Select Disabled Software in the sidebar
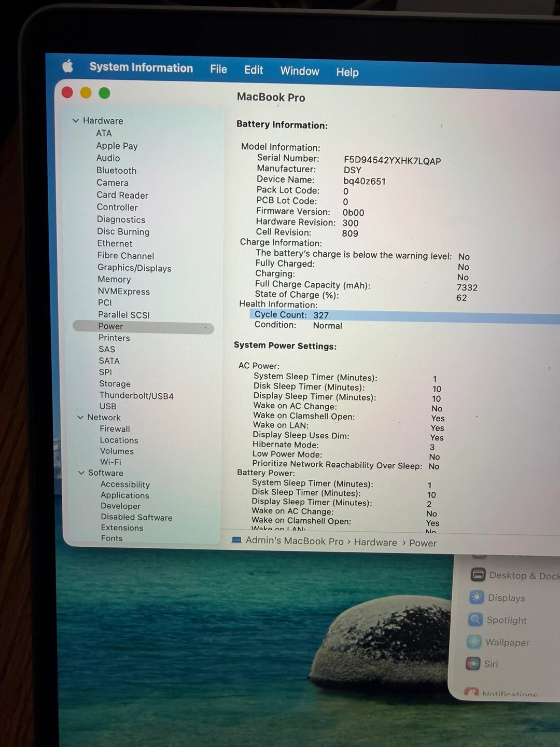The width and height of the screenshot is (560, 747). (x=137, y=517)
